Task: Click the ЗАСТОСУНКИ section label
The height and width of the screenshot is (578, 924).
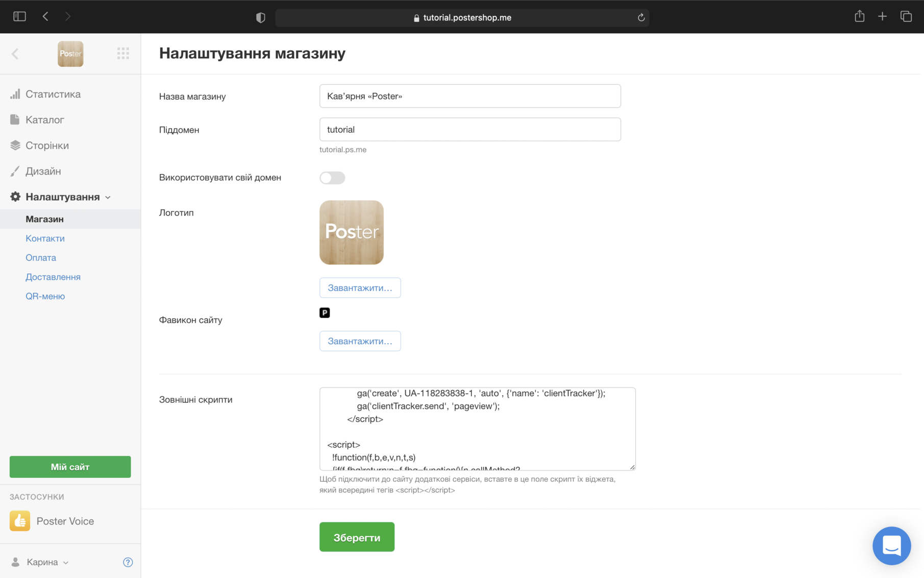Action: pyautogui.click(x=37, y=497)
